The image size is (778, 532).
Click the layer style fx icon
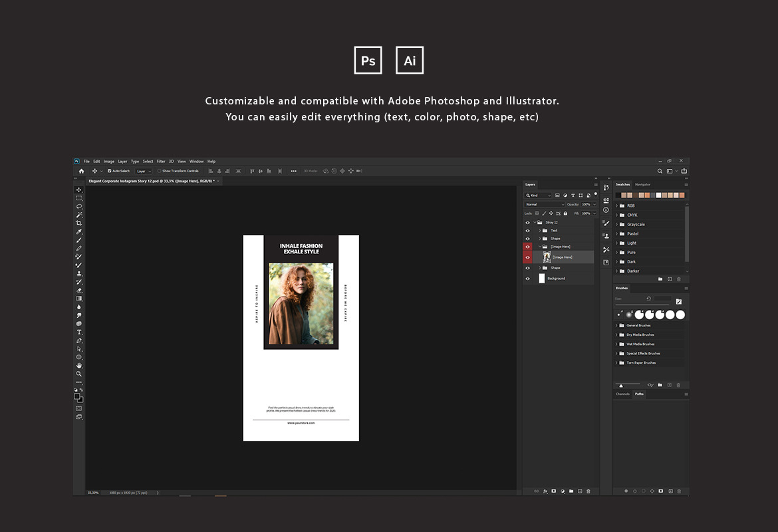pos(545,491)
